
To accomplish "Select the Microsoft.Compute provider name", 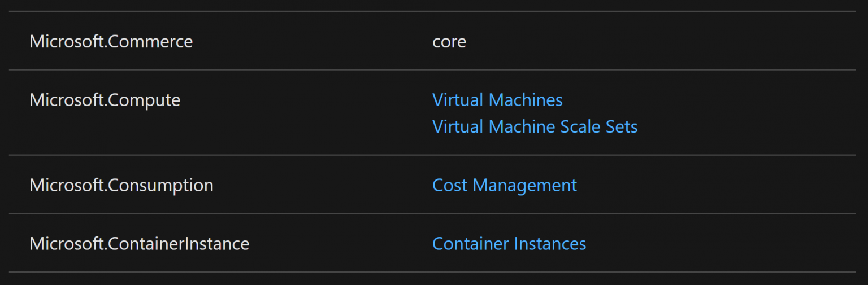I will pyautogui.click(x=105, y=100).
